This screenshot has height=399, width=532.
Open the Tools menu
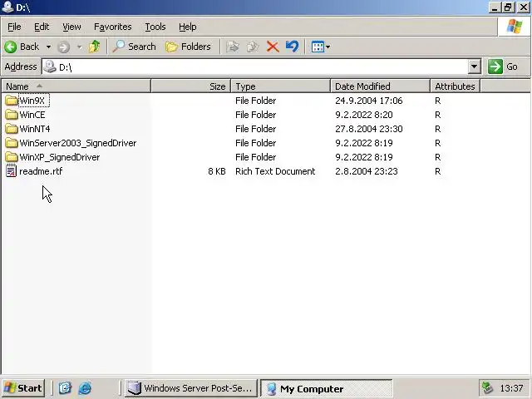[x=155, y=27]
